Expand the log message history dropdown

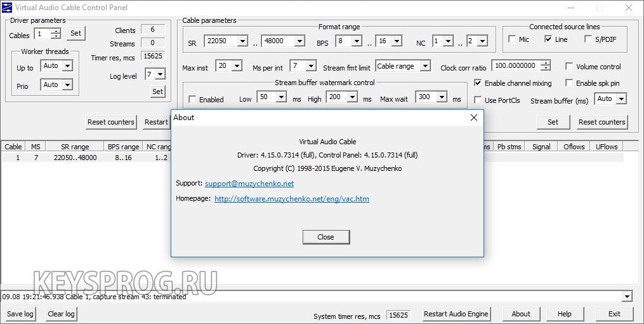click(627, 297)
